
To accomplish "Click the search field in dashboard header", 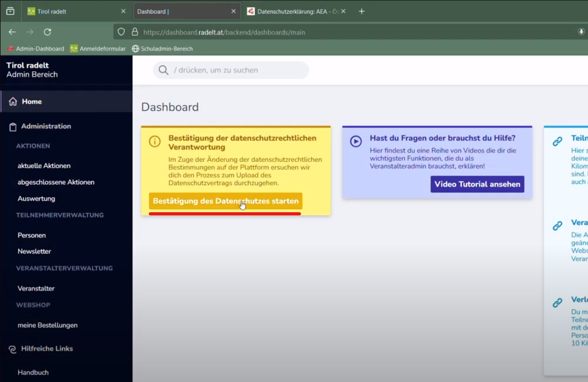I will click(x=231, y=70).
